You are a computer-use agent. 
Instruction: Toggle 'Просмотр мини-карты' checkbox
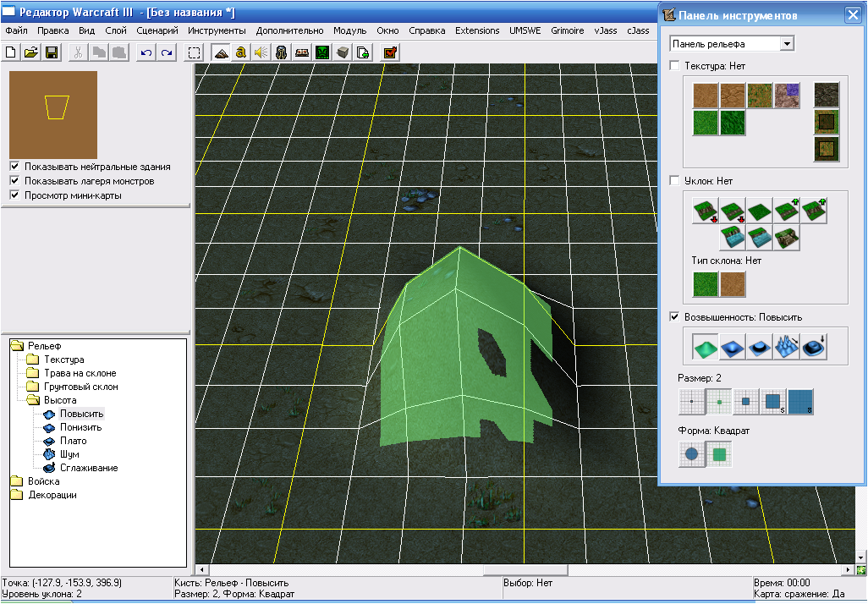[x=15, y=195]
